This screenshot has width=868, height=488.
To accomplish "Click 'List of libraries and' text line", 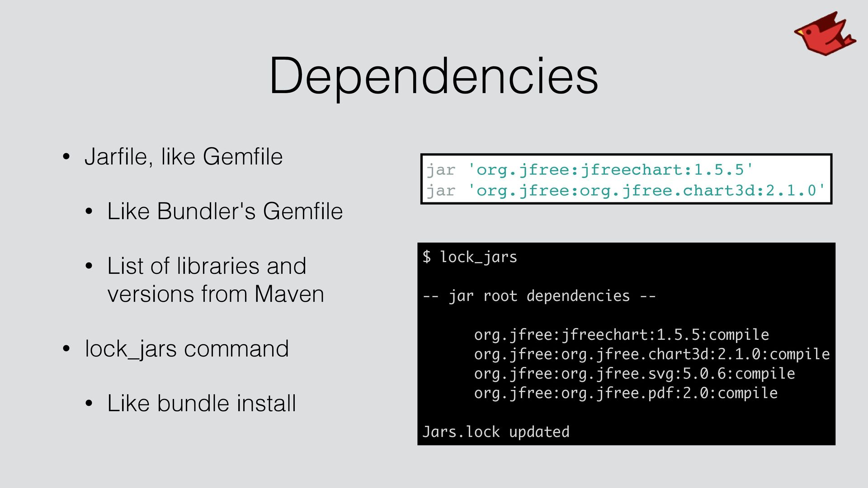I will click(x=207, y=266).
